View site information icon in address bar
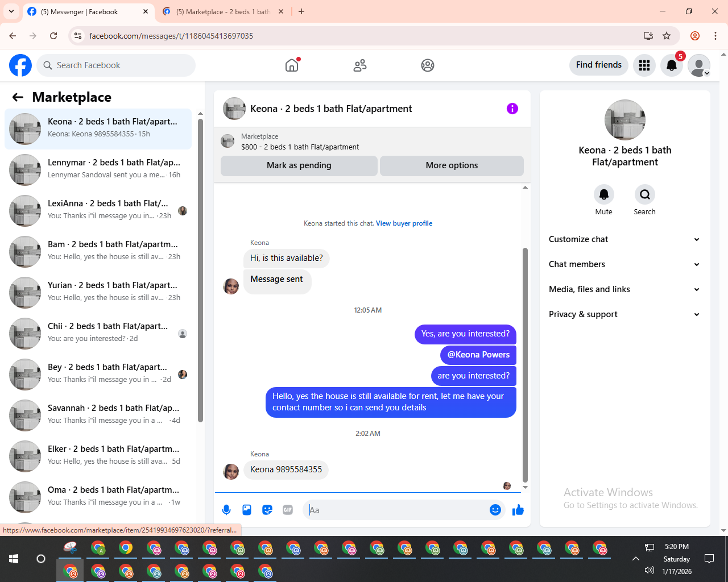This screenshot has height=582, width=728. pos(78,36)
